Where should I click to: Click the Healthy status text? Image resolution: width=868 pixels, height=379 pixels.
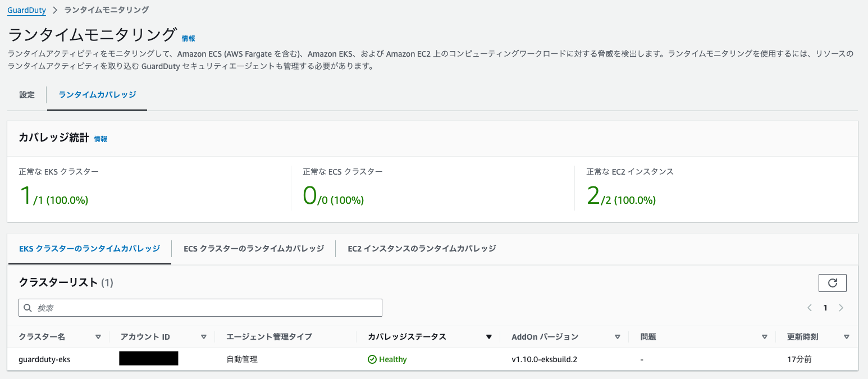393,359
